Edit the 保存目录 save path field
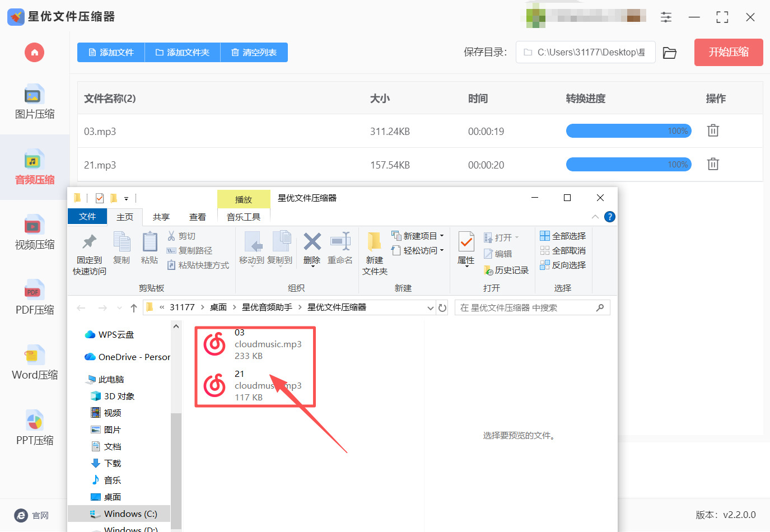This screenshot has width=770, height=532. coord(585,53)
